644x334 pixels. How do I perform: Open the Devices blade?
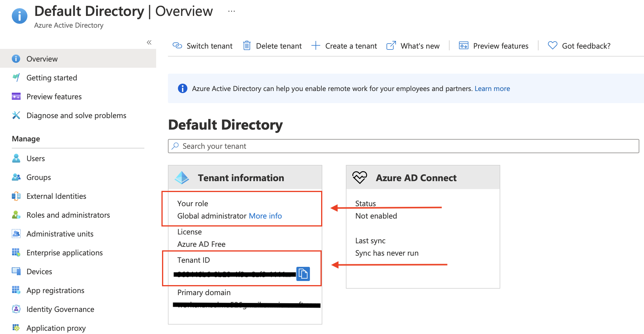point(39,272)
